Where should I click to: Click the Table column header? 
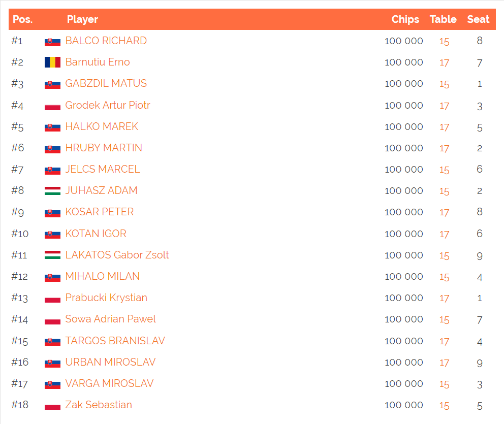point(443,19)
